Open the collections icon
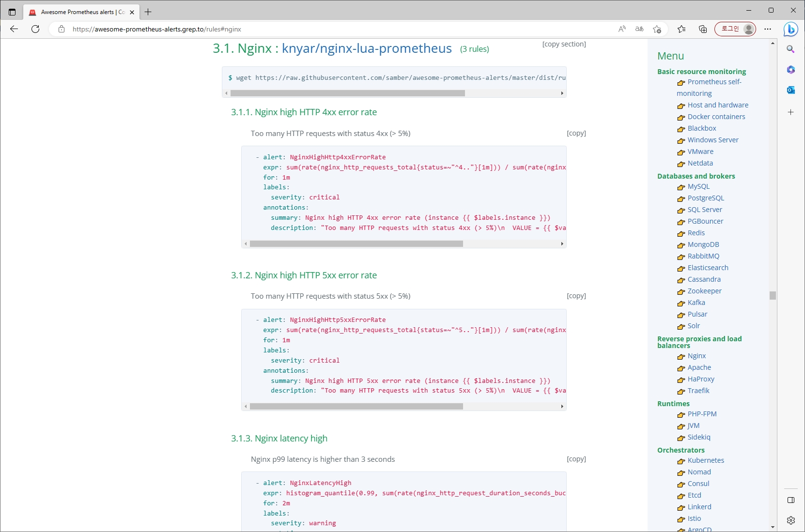 703,29
